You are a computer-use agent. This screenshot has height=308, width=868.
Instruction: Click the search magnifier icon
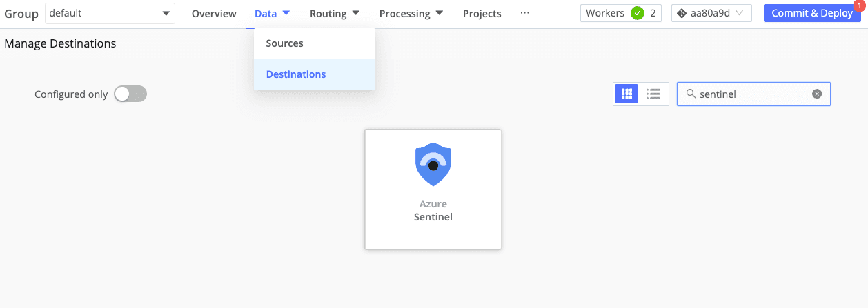(690, 94)
